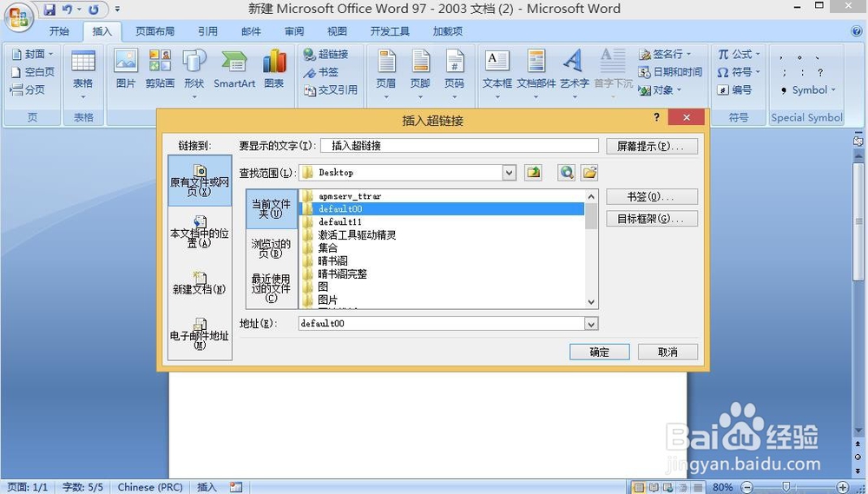This screenshot has height=494, width=868.
Task: Open Object (对象) dropdown arrow
Action: [679, 89]
